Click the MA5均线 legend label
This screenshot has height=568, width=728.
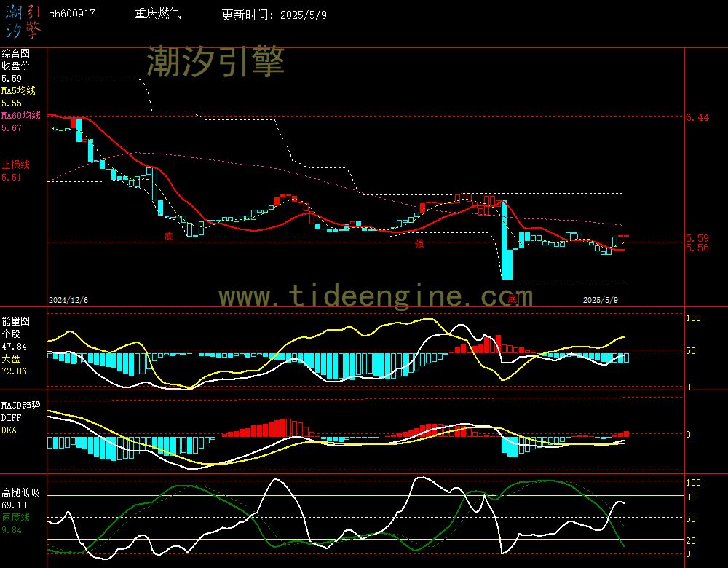coord(19,90)
